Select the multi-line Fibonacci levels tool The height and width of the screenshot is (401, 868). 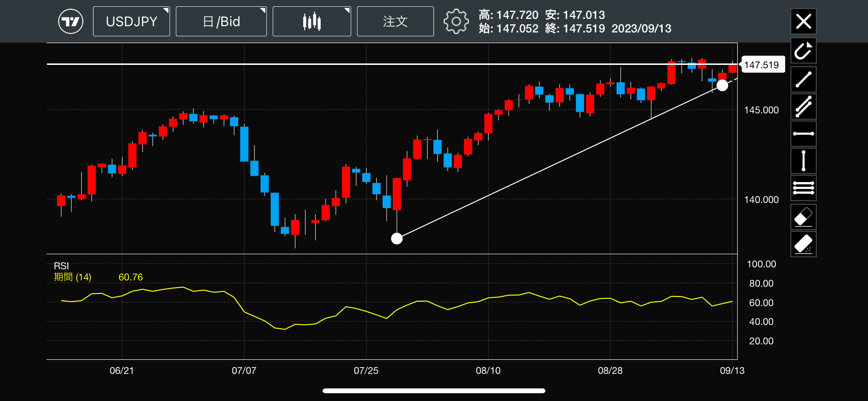click(x=803, y=188)
